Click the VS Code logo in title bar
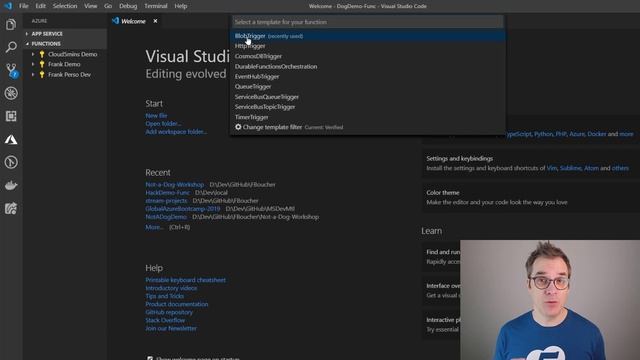This screenshot has width=640, height=360. point(8,6)
